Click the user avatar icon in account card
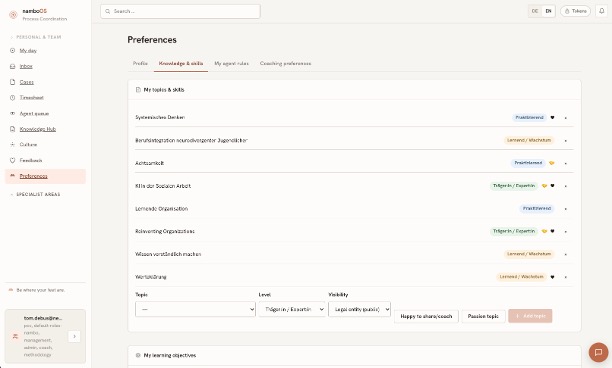This screenshot has width=612, height=368. 15,336
